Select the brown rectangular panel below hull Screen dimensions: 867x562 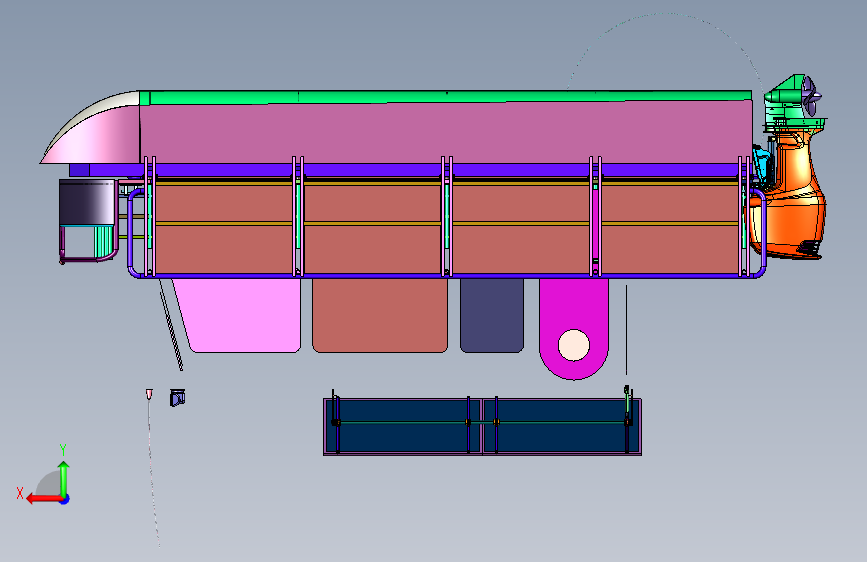pos(380,315)
